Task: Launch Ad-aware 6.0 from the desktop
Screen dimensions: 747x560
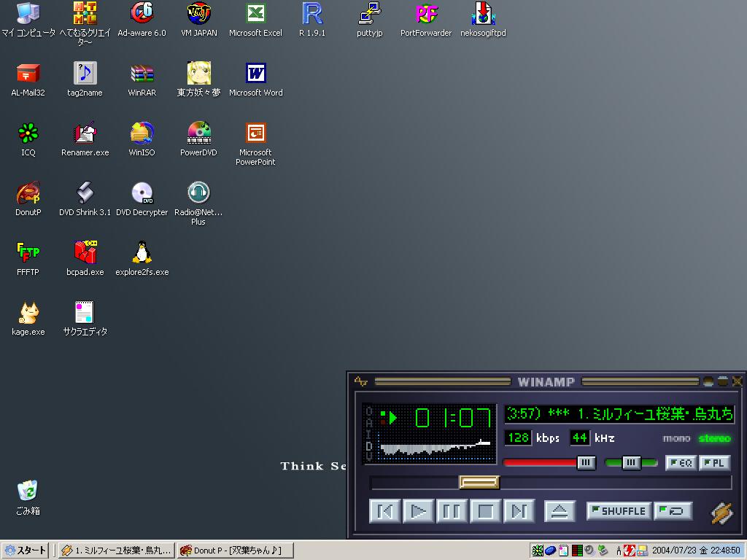Action: pos(142,20)
